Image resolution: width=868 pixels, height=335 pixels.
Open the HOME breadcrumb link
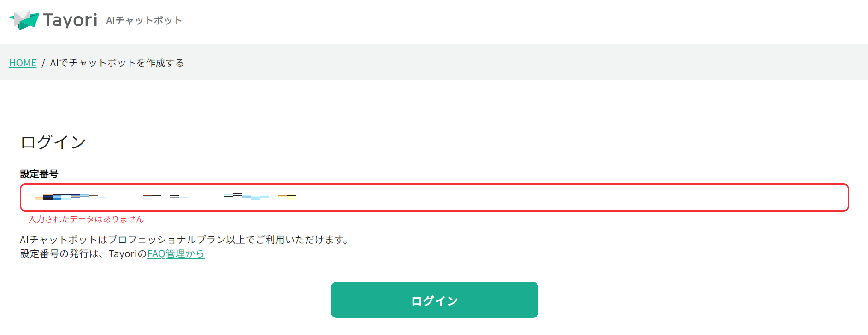[22, 62]
